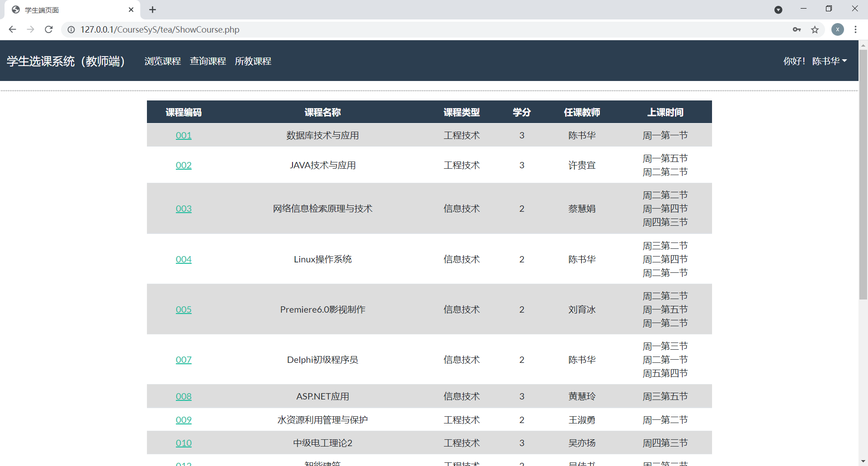Image resolution: width=868 pixels, height=466 pixels.
Task: Click the scrollbar up arrow
Action: tap(863, 45)
